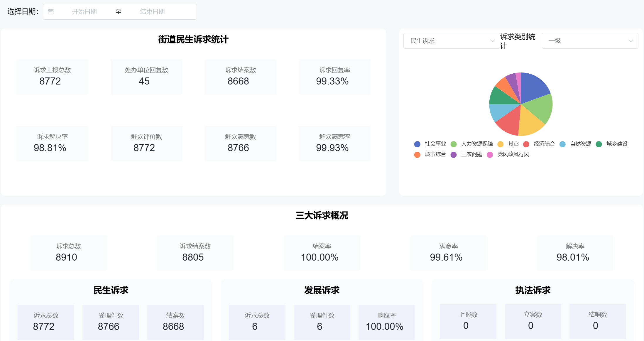Click the green 城乡建设 legend dot

click(599, 144)
